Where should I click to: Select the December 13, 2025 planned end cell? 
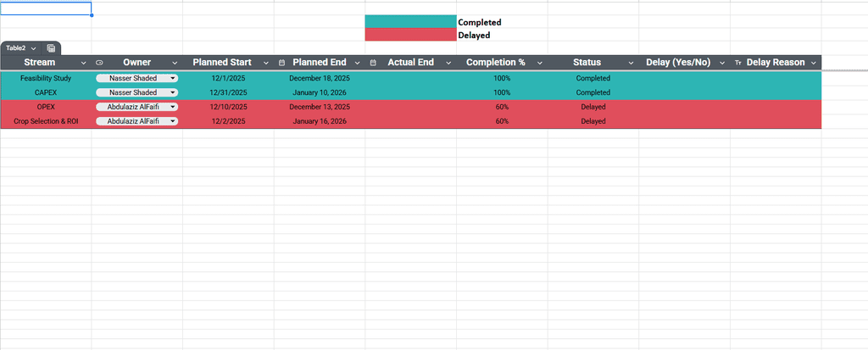320,107
